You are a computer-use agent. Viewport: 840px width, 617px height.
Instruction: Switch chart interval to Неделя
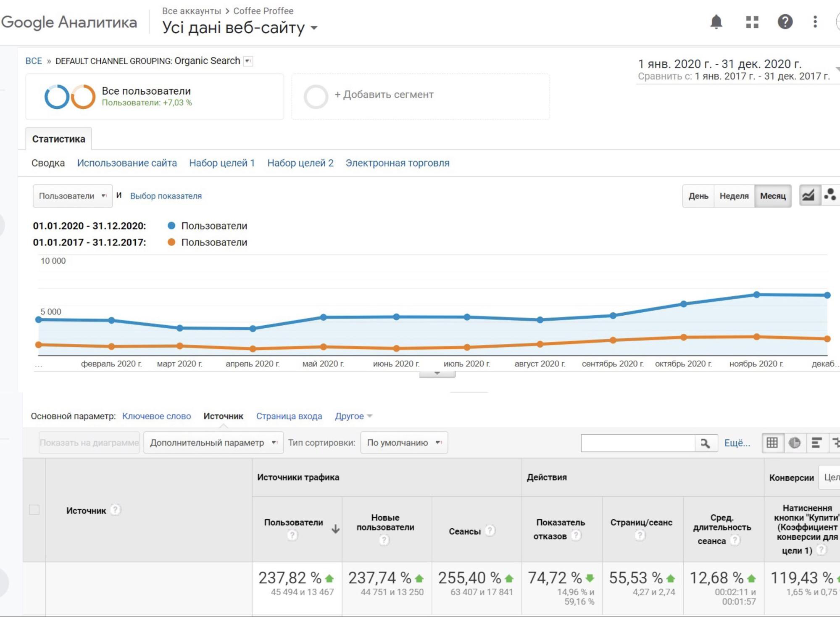pos(734,196)
